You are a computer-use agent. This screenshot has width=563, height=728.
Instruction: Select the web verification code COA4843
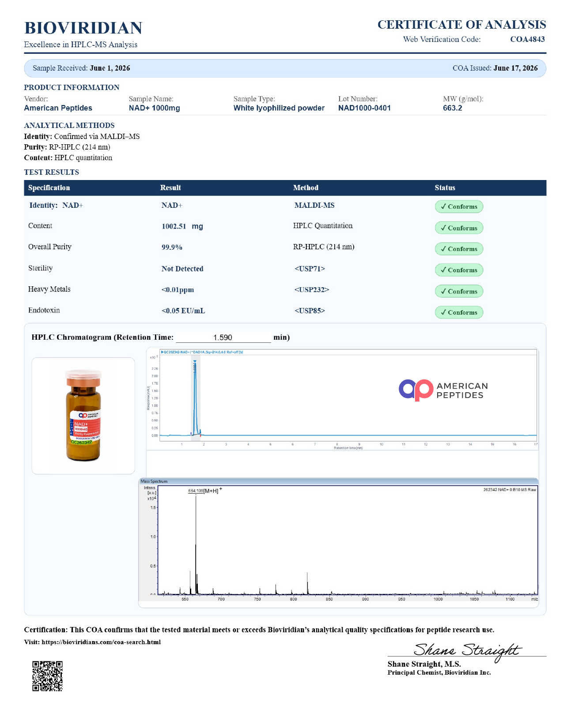[x=527, y=39]
